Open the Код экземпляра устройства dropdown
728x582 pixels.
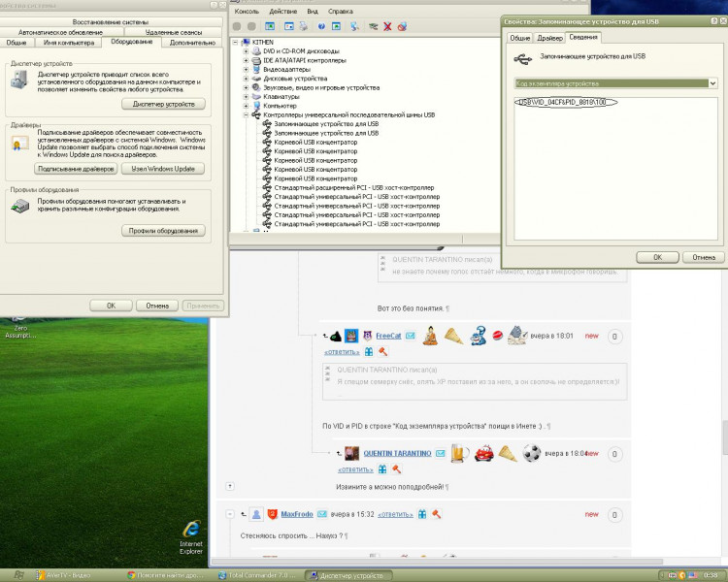click(x=713, y=83)
